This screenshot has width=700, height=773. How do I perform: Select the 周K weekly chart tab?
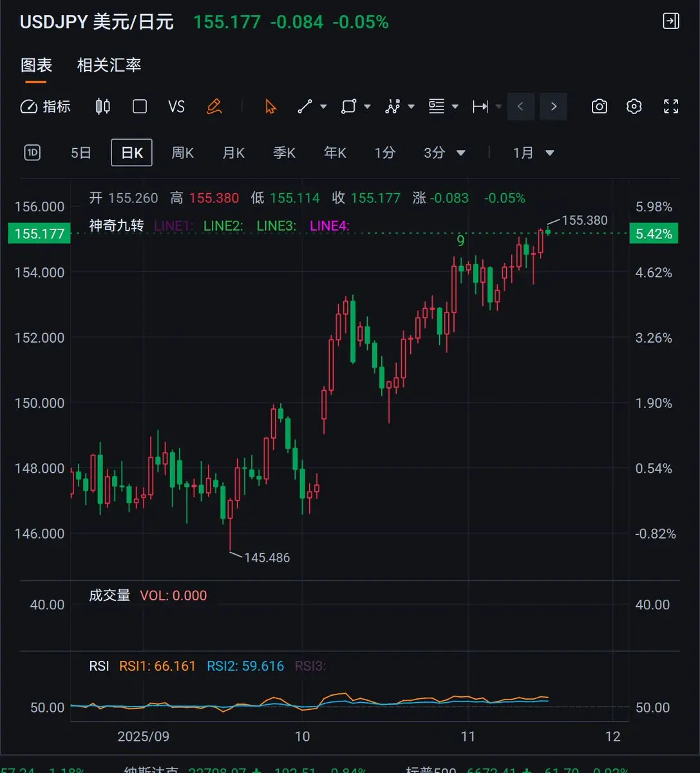coord(182,153)
